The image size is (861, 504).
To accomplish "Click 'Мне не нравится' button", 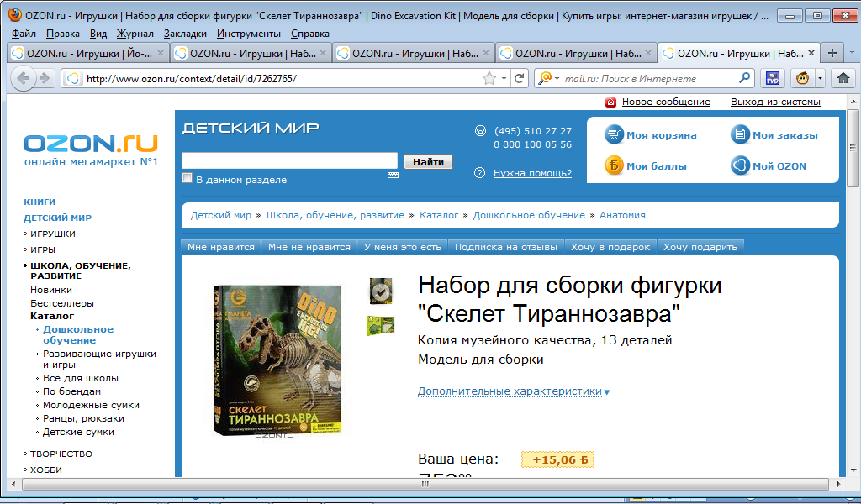I will coord(309,247).
